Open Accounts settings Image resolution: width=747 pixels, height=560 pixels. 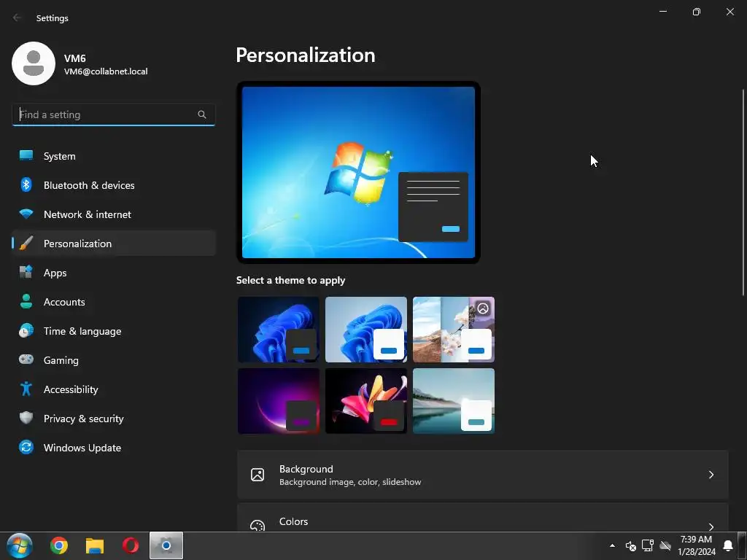coord(114,301)
